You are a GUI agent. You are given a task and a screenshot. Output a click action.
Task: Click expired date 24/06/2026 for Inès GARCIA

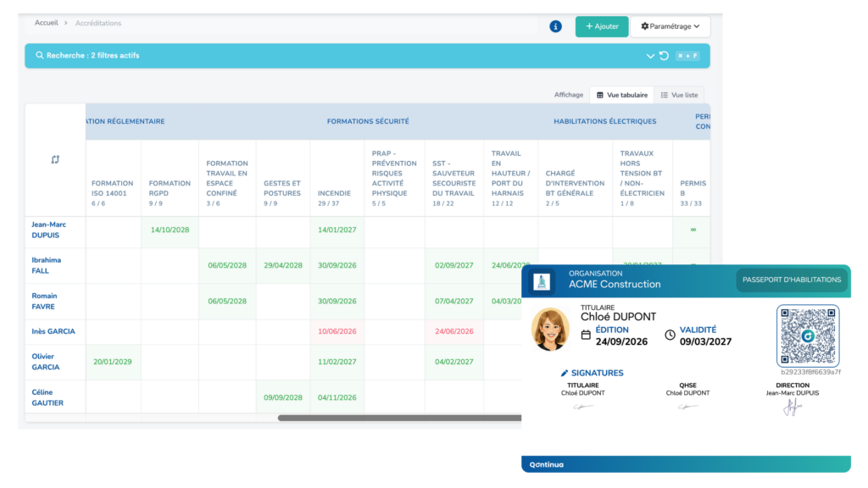pos(454,331)
